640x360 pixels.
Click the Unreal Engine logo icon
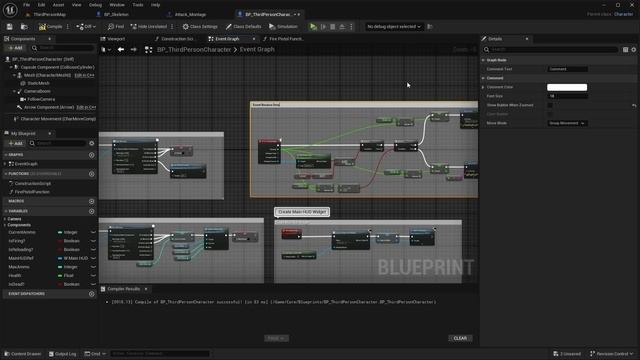[10, 10]
